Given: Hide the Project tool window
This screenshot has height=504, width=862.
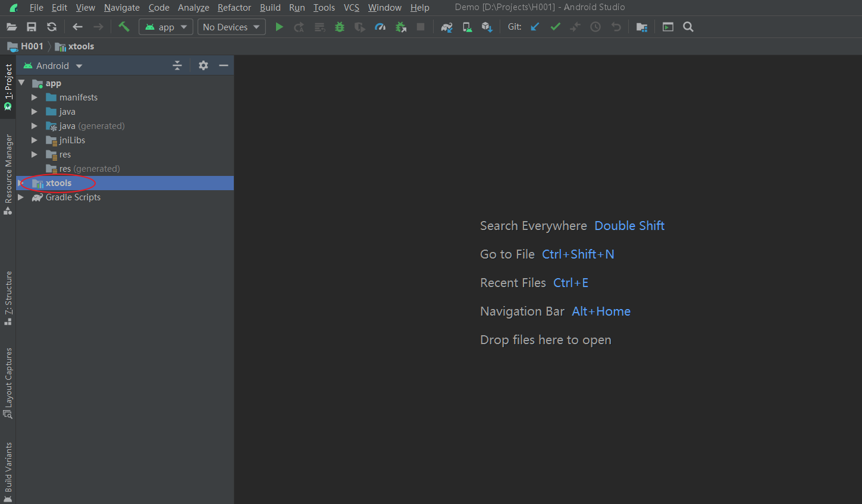Looking at the screenshot, I should pyautogui.click(x=224, y=65).
